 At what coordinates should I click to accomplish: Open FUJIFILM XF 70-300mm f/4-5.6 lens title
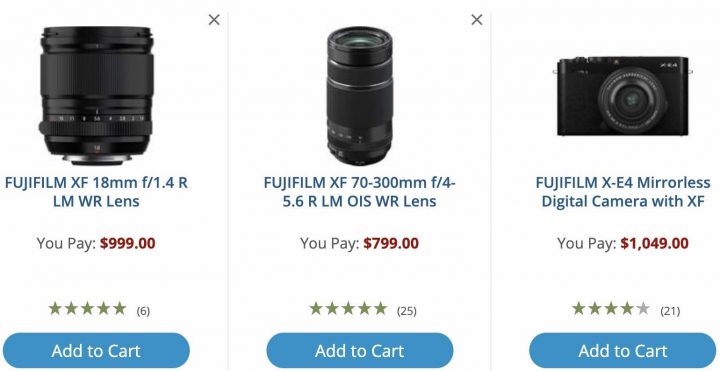(360, 192)
